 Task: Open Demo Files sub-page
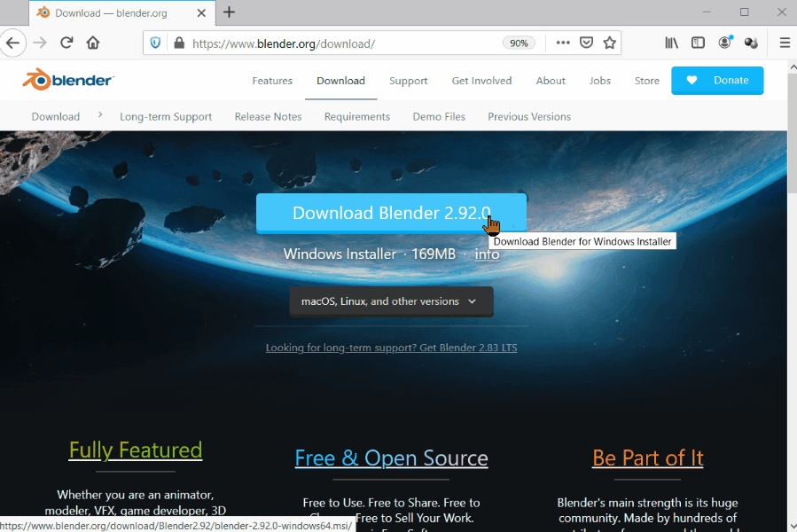coord(439,116)
